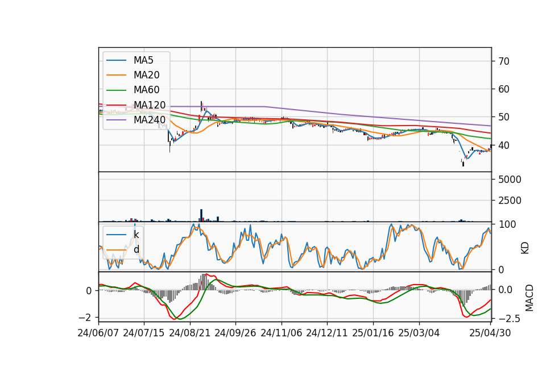The width and height of the screenshot is (546, 392).
Task: Click the 24/06/07 date label
Action: [x=98, y=333]
